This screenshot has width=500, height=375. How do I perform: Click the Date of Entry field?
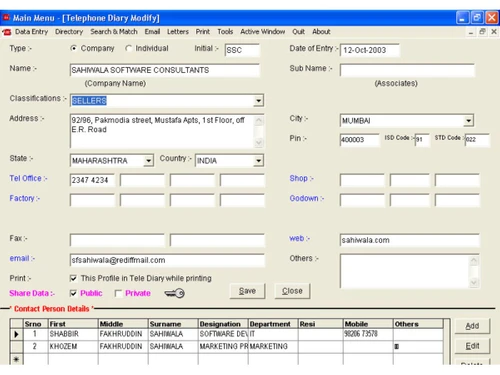[370, 50]
